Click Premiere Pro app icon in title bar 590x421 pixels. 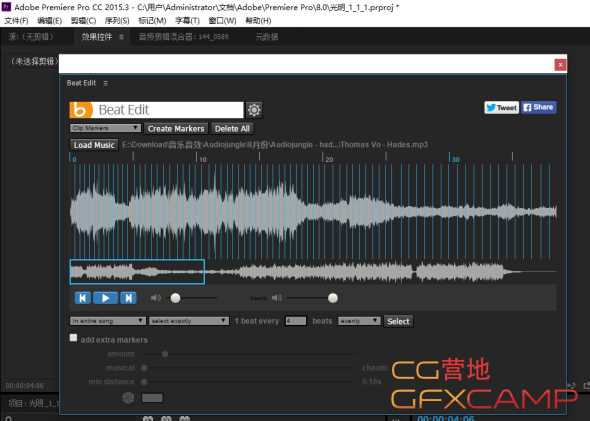6,6
